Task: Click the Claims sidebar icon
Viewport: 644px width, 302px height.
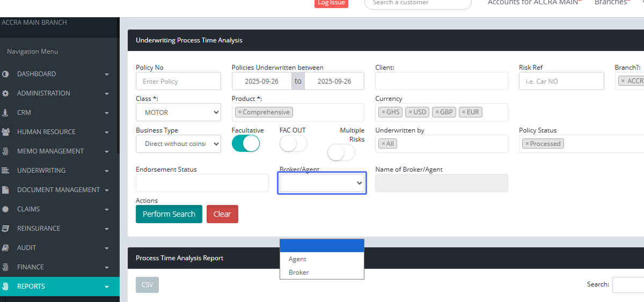Action: pyautogui.click(x=5, y=209)
